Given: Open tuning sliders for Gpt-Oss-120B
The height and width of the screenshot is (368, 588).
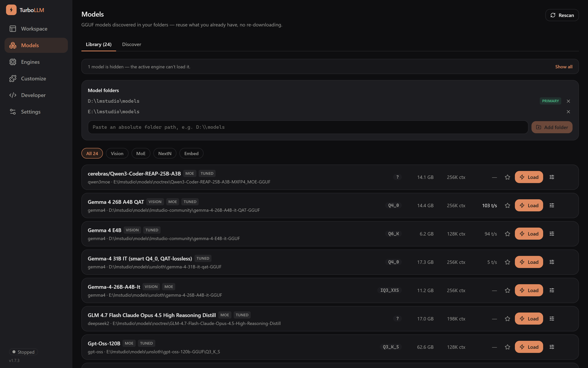Looking at the screenshot, I should click(552, 347).
